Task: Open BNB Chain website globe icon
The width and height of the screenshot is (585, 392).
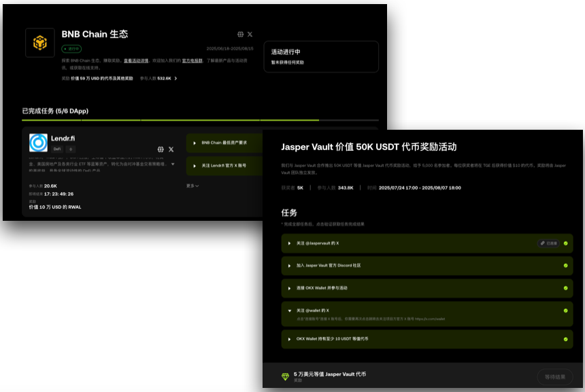Action: click(240, 34)
